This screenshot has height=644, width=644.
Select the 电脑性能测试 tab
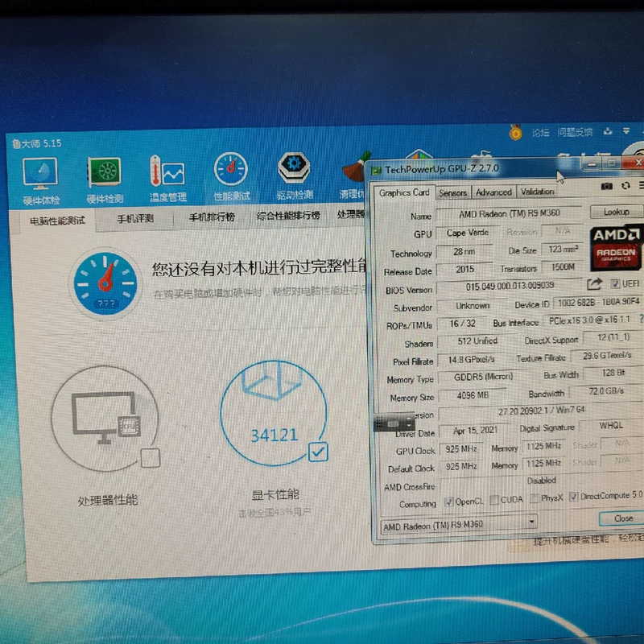[x=57, y=221]
